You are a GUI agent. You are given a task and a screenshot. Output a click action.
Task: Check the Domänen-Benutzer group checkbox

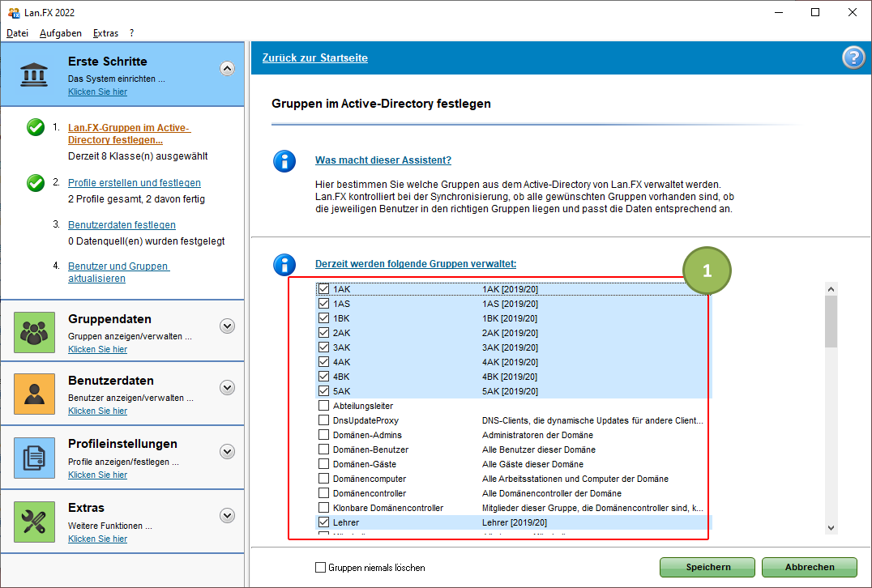[x=323, y=449]
